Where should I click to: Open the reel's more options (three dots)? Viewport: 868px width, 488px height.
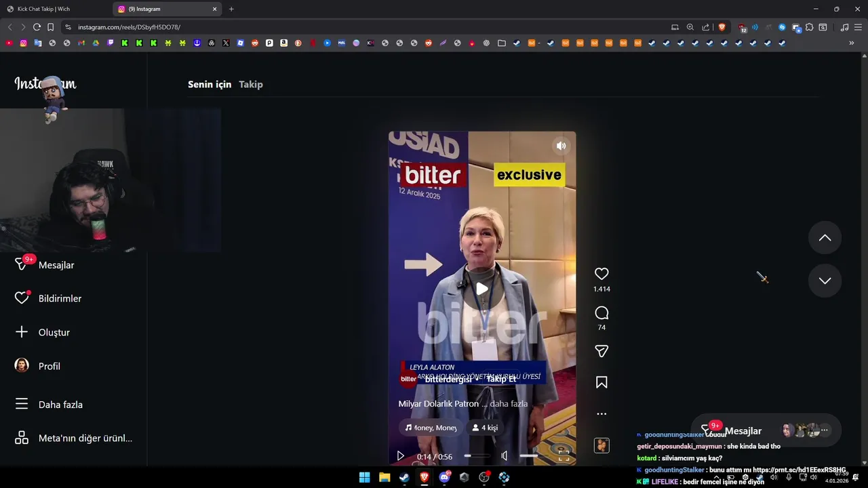tap(601, 413)
